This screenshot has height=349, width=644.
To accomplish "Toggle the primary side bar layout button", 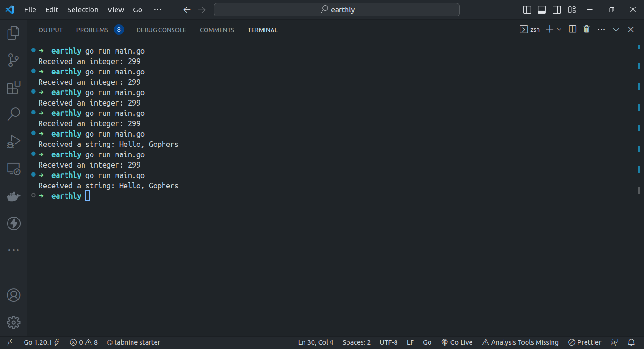I will click(x=528, y=10).
